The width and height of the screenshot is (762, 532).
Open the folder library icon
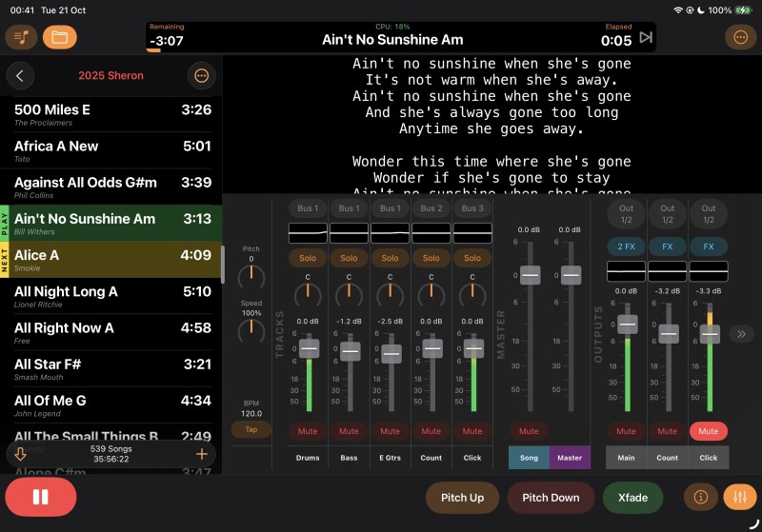(60, 37)
